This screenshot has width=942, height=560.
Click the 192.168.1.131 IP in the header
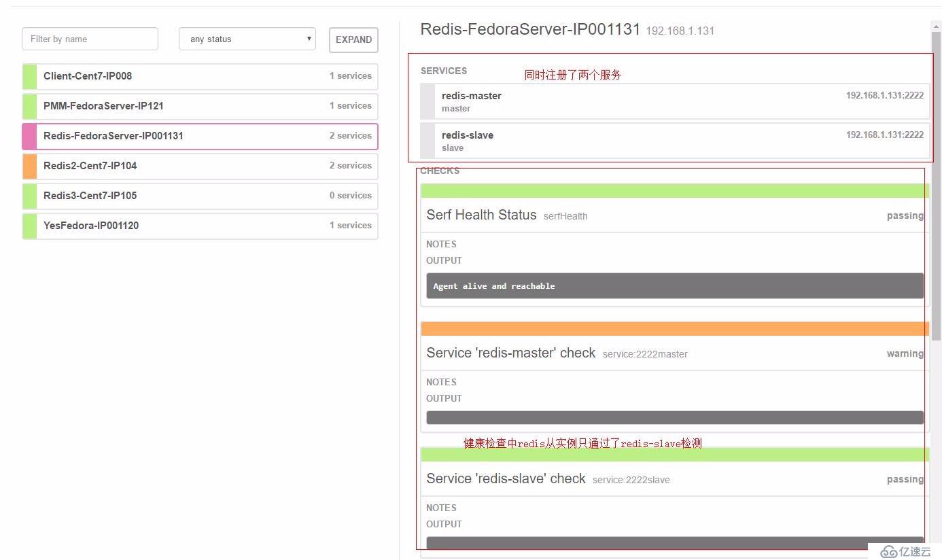click(x=680, y=31)
